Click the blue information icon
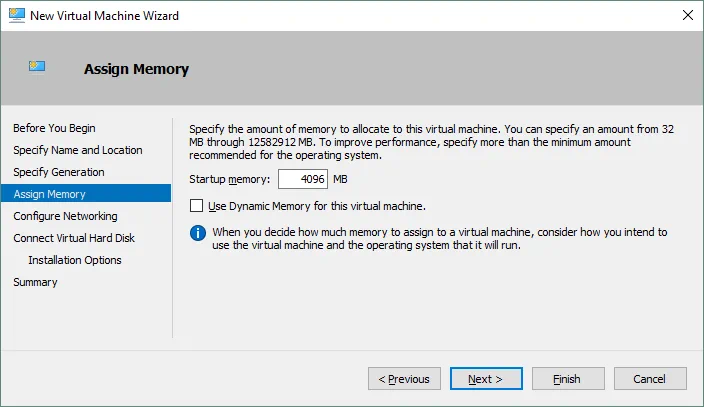This screenshot has height=407, width=704. pos(197,234)
